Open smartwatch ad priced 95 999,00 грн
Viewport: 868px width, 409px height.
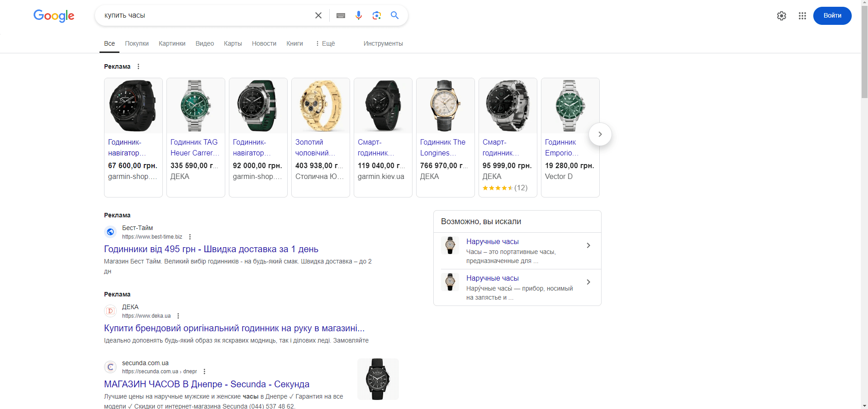click(x=508, y=137)
